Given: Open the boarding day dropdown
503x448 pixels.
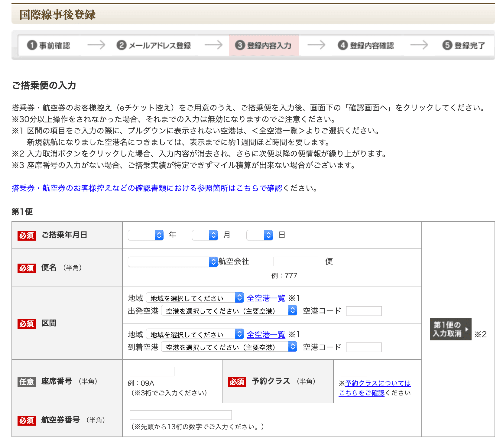Looking at the screenshot, I should (260, 235).
